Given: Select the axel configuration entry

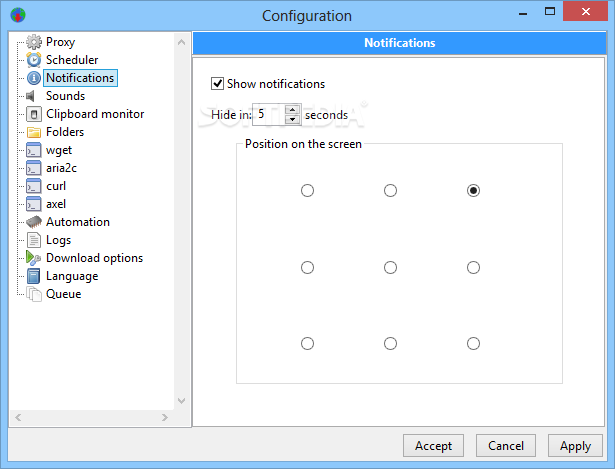Looking at the screenshot, I should [x=56, y=204].
